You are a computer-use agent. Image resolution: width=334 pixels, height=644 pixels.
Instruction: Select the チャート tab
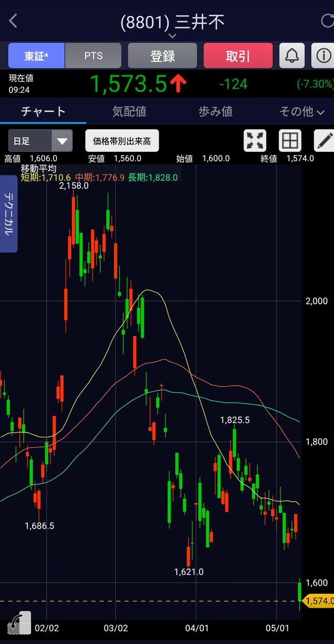[x=43, y=112]
